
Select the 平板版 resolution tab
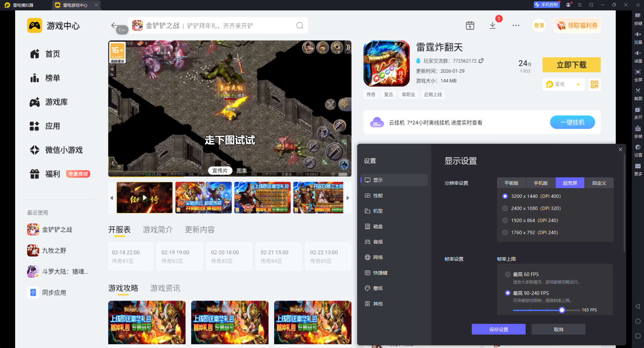512,183
